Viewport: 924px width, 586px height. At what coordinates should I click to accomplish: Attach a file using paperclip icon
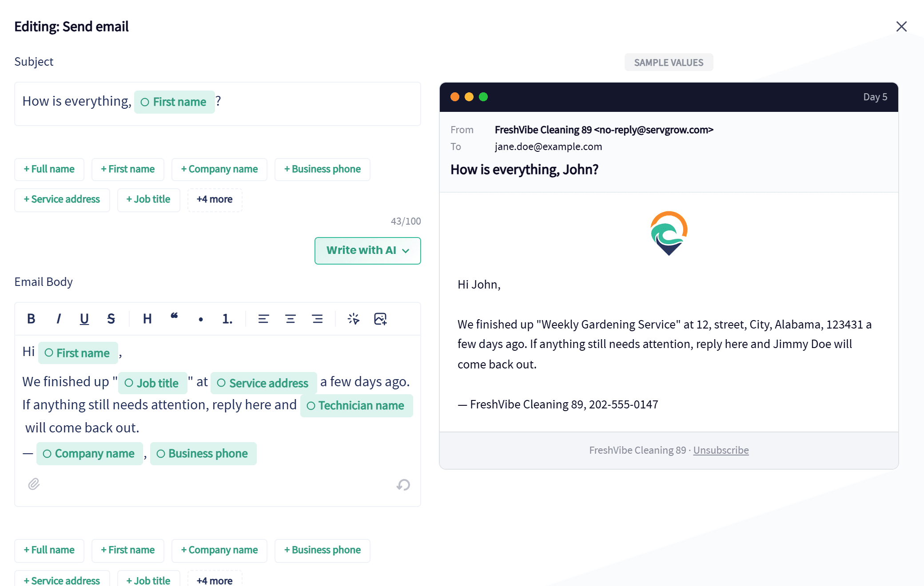[34, 484]
